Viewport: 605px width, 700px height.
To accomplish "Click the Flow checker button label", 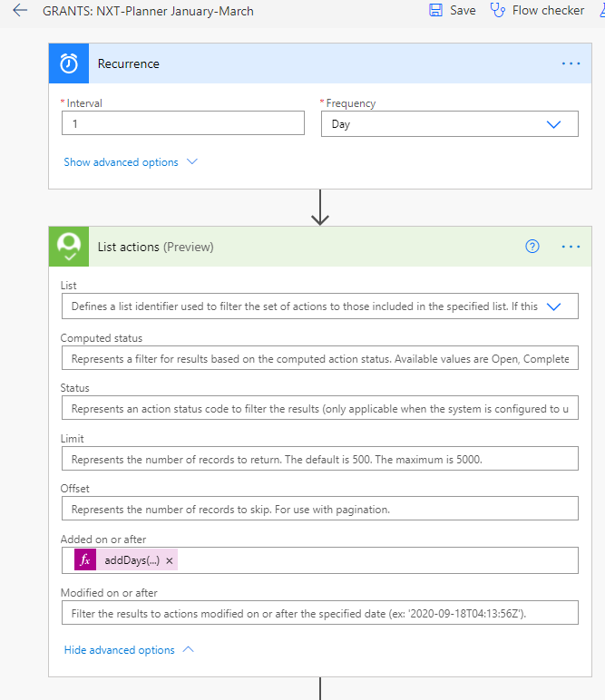I will tap(548, 10).
